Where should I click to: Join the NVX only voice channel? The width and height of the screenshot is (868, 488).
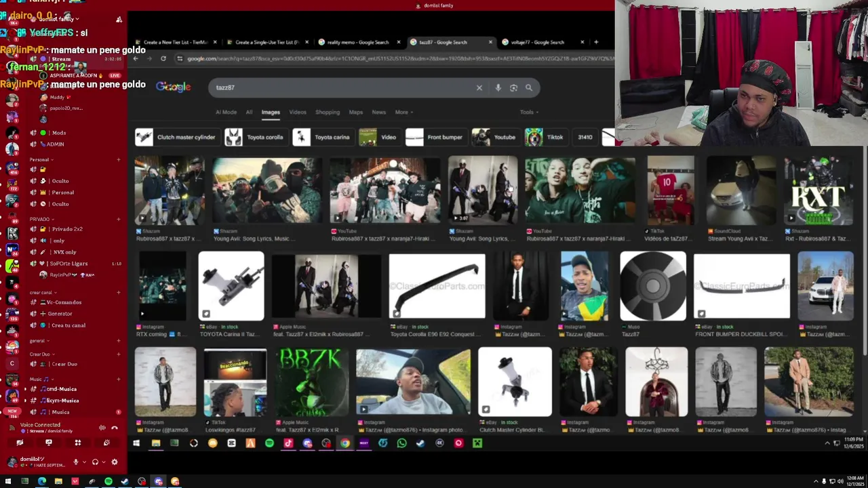pos(65,252)
